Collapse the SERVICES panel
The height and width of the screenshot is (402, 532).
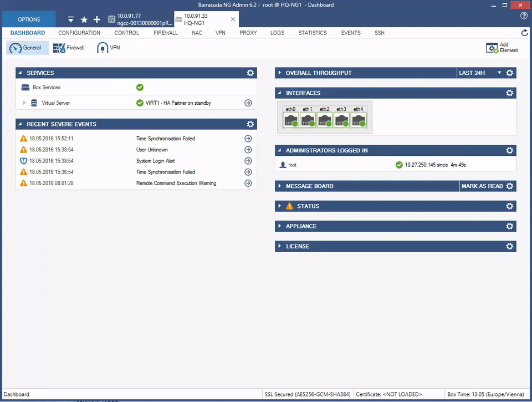click(x=20, y=73)
